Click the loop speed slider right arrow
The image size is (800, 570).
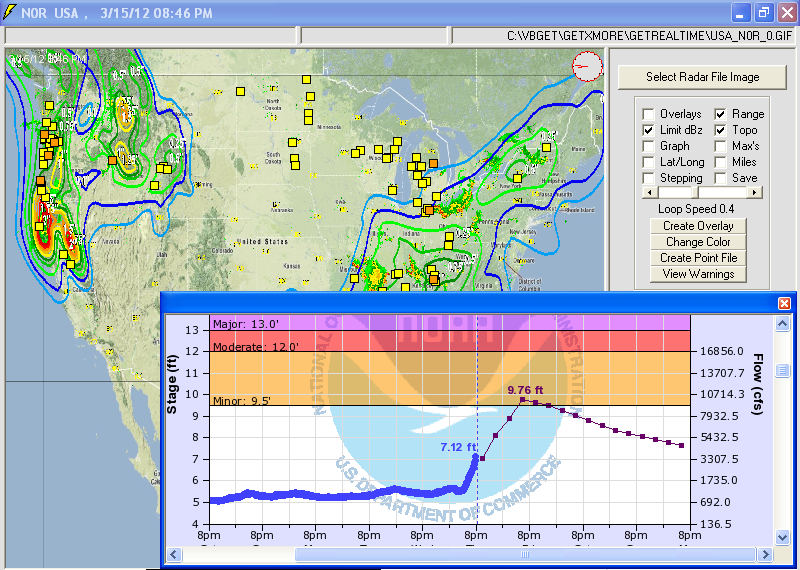pyautogui.click(x=755, y=192)
